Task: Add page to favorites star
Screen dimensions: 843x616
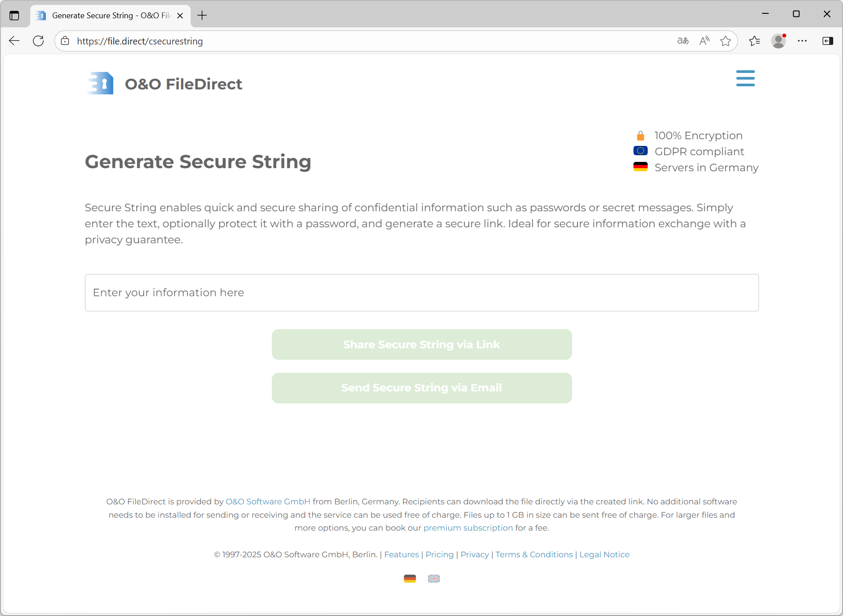Action: [x=726, y=41]
